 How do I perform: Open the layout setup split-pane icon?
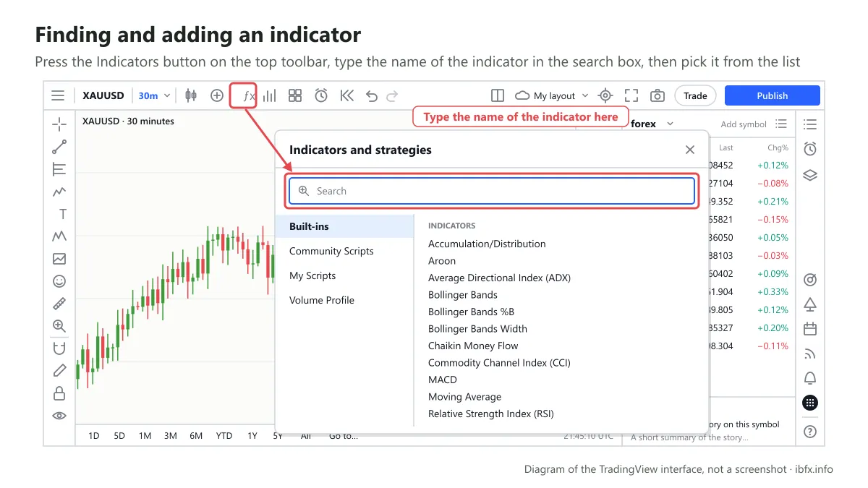point(498,95)
